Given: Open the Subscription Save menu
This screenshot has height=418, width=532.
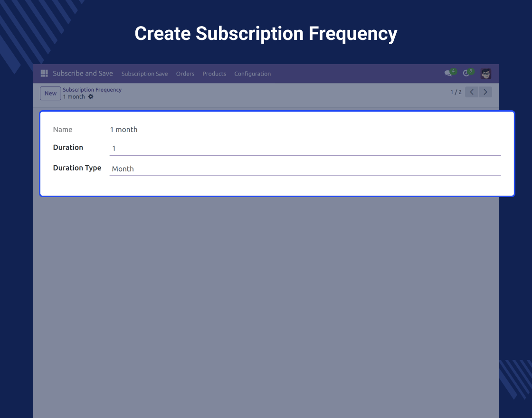Looking at the screenshot, I should click(144, 74).
